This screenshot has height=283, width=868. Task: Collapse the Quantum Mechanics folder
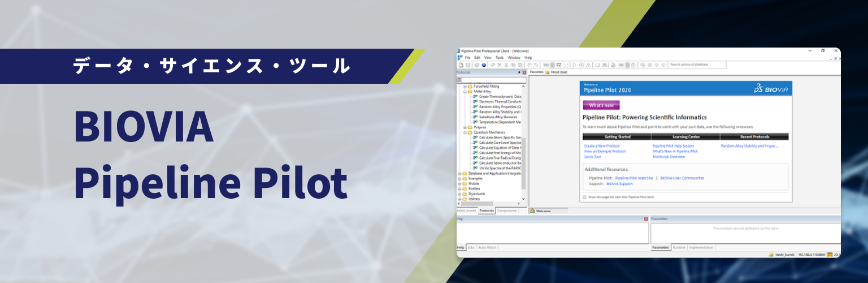[465, 132]
